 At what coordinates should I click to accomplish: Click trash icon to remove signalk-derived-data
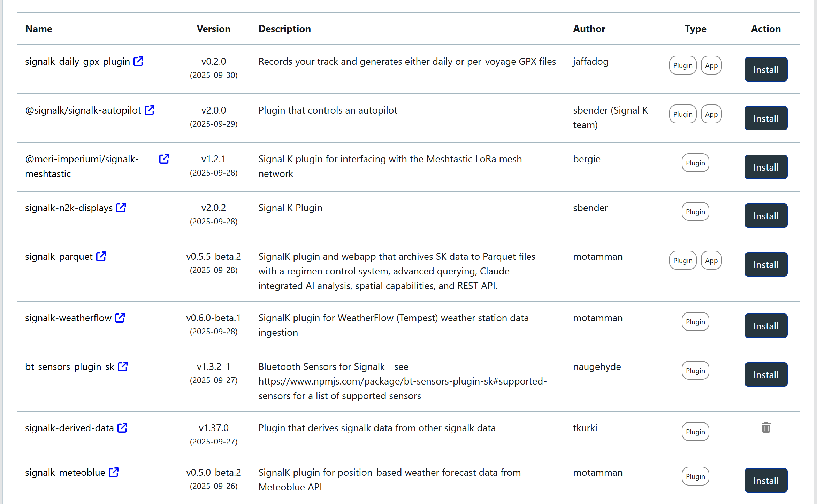pyautogui.click(x=766, y=427)
